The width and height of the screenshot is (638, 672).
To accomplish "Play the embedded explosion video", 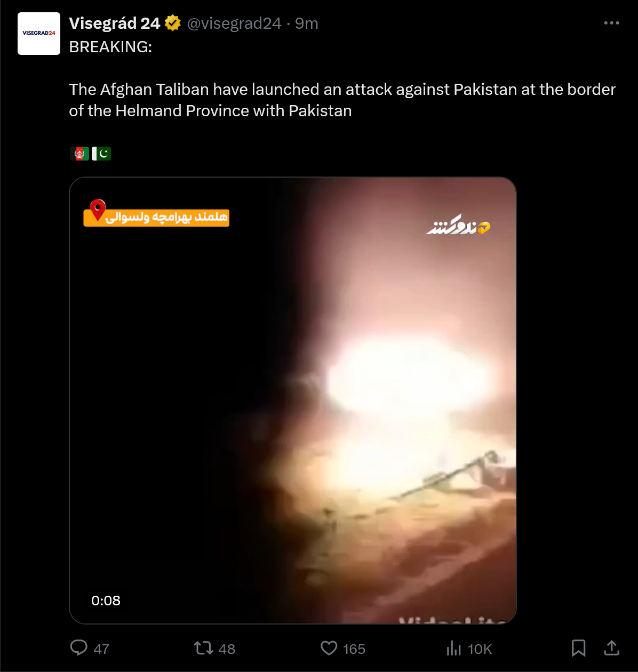I will pos(293,401).
